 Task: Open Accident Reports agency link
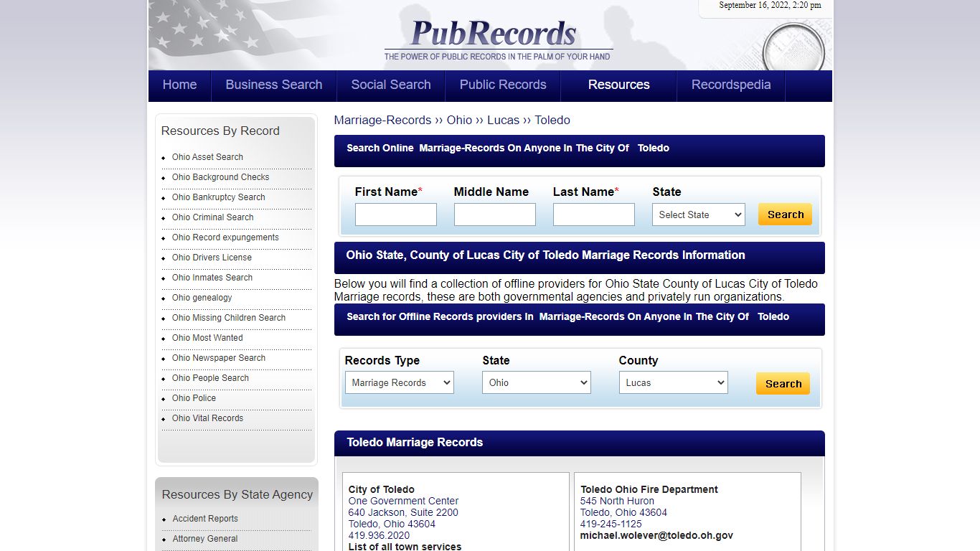click(x=205, y=519)
